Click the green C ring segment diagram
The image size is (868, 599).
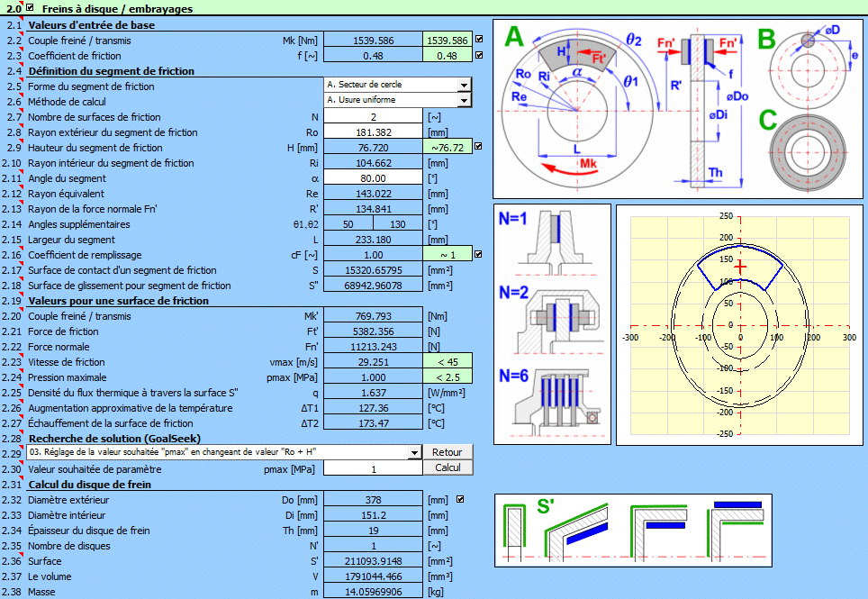point(809,151)
